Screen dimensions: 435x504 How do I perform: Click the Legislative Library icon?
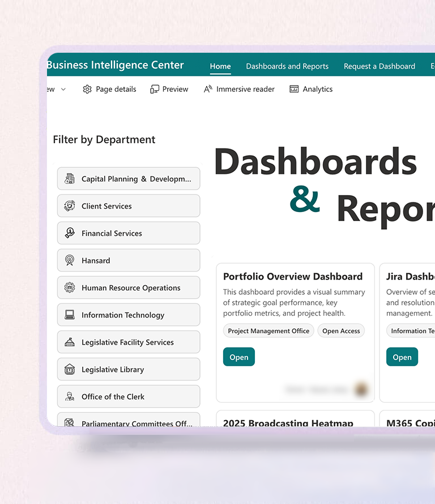coord(70,369)
